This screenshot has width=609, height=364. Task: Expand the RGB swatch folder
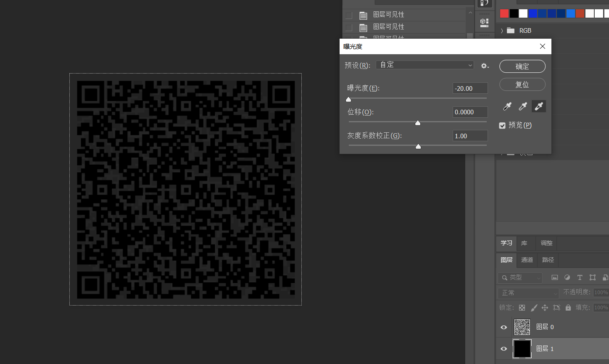point(502,31)
